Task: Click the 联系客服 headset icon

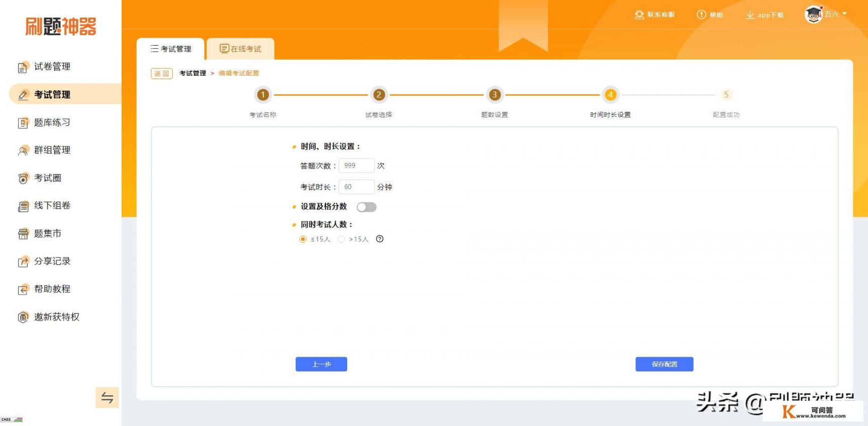Action: (x=639, y=15)
